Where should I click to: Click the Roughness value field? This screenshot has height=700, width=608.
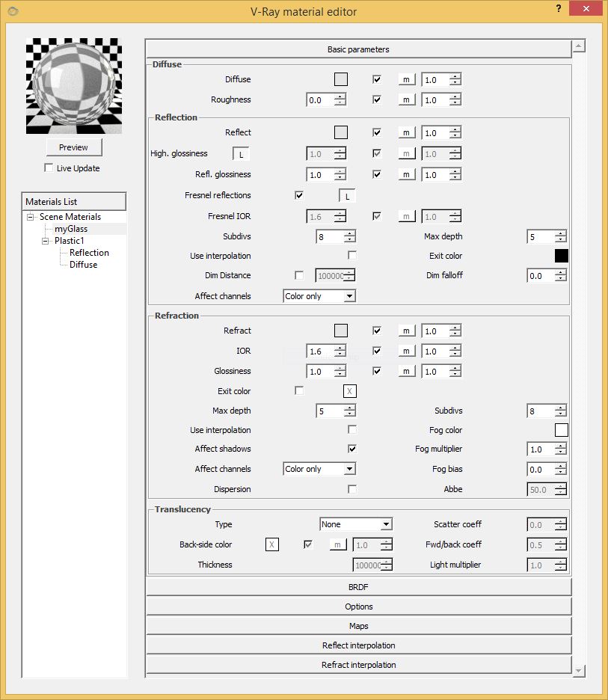coord(320,100)
